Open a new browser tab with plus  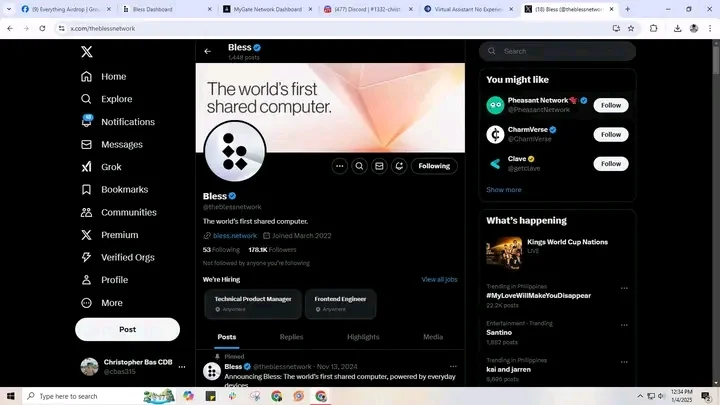[x=627, y=9]
